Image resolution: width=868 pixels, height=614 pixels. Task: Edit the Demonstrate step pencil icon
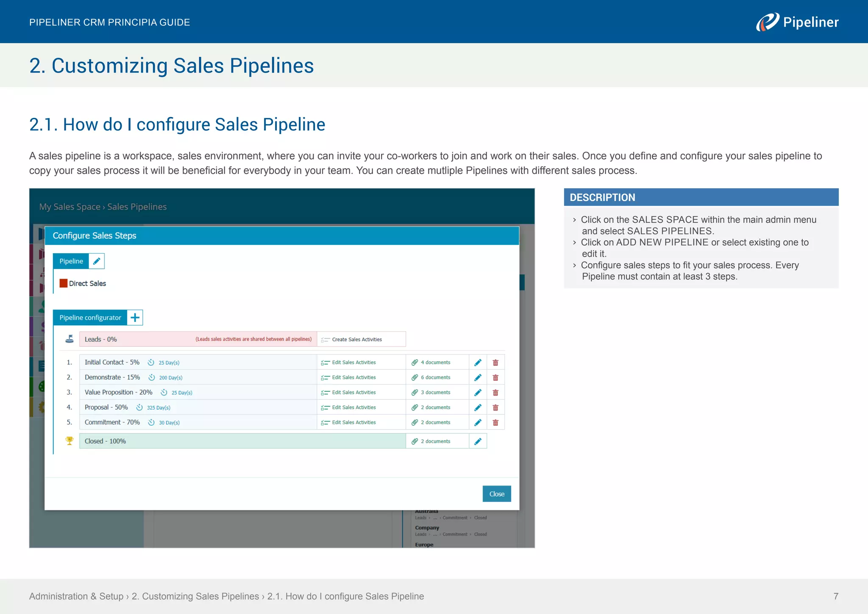478,377
